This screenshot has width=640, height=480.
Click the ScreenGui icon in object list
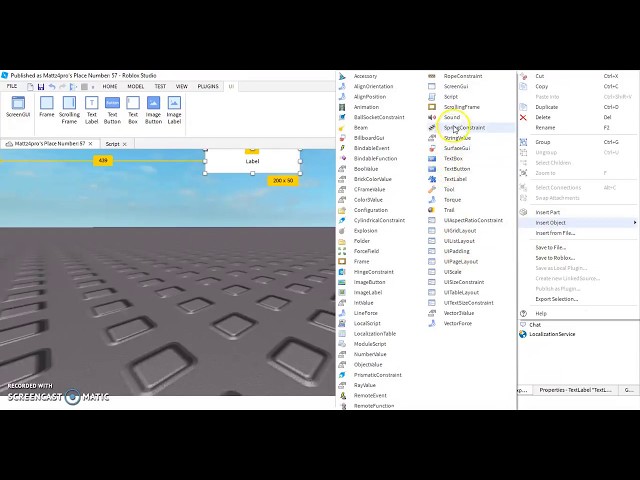point(432,87)
